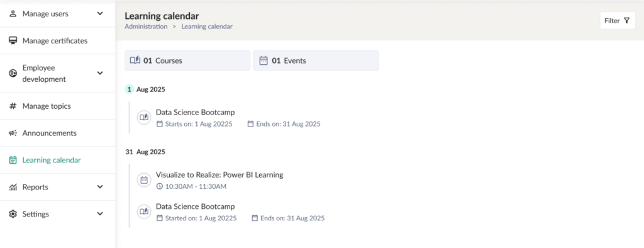The height and width of the screenshot is (248, 644).
Task: Click the Manage topics hash icon
Action: pyautogui.click(x=13, y=106)
